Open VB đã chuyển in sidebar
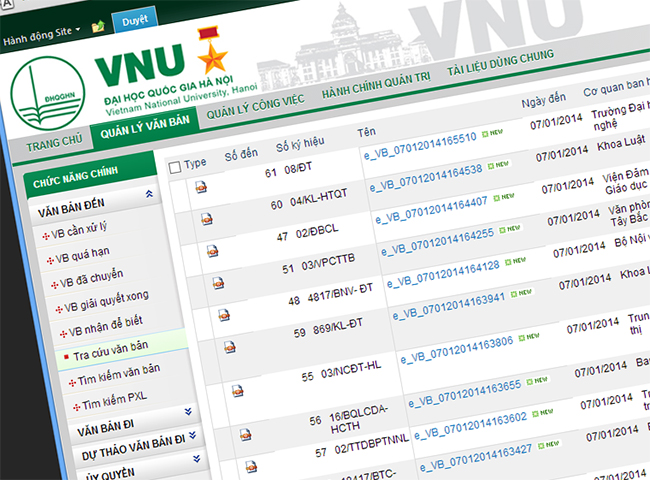Screen dimensions: 650x480 pos(91,278)
